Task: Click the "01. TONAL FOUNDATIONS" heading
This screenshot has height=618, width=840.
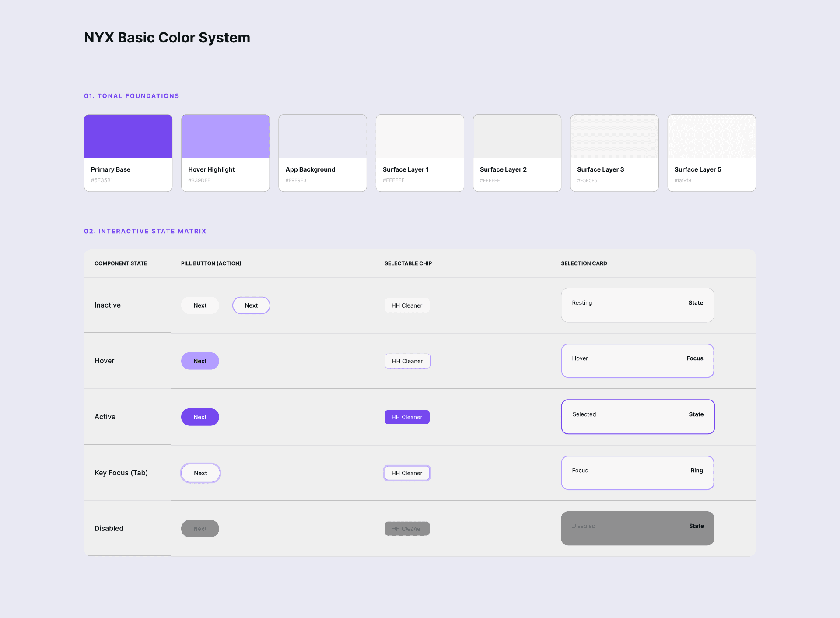Action: coord(132,96)
